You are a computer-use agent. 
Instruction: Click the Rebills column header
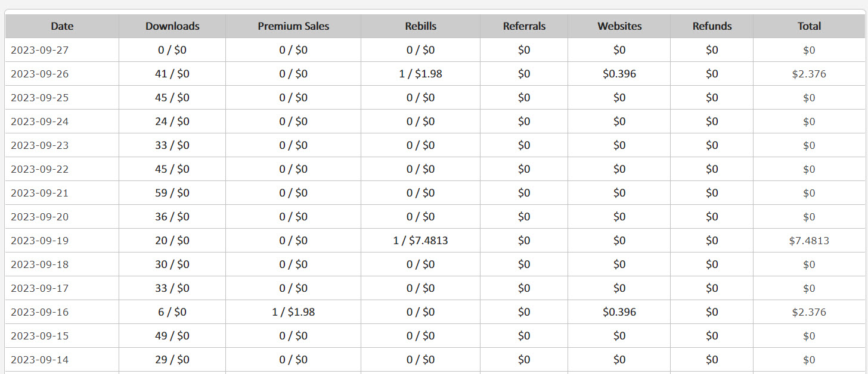[x=420, y=26]
